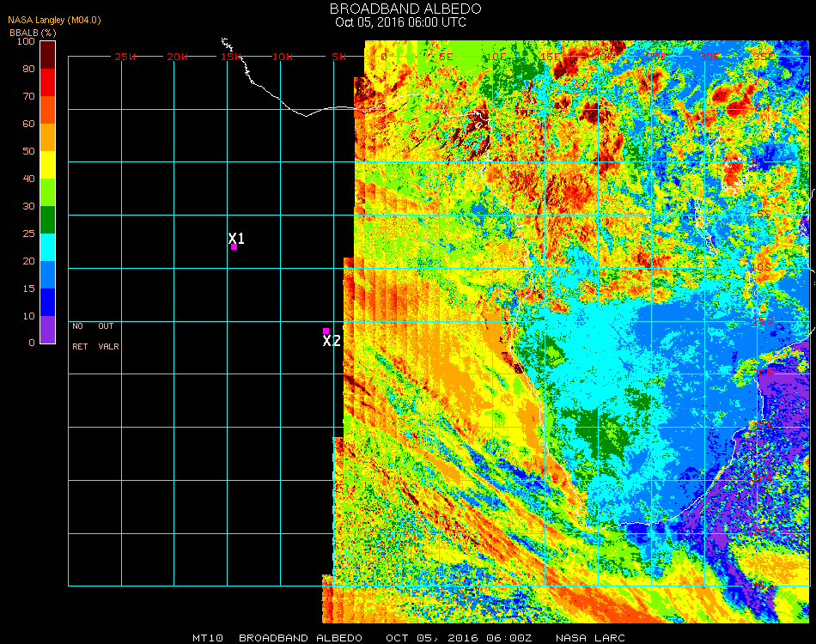Click the '0' colorbar tick label
816x644 pixels.
coord(32,343)
